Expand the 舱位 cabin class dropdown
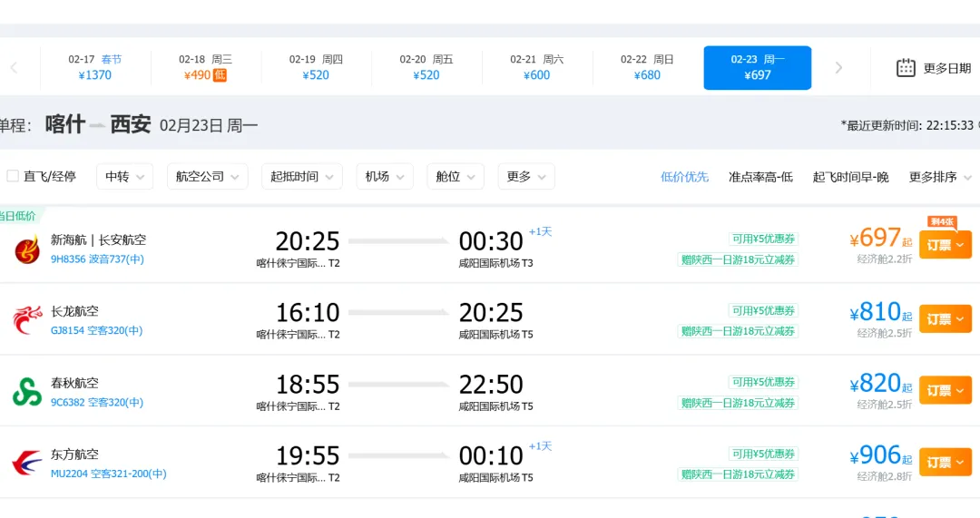 point(455,177)
